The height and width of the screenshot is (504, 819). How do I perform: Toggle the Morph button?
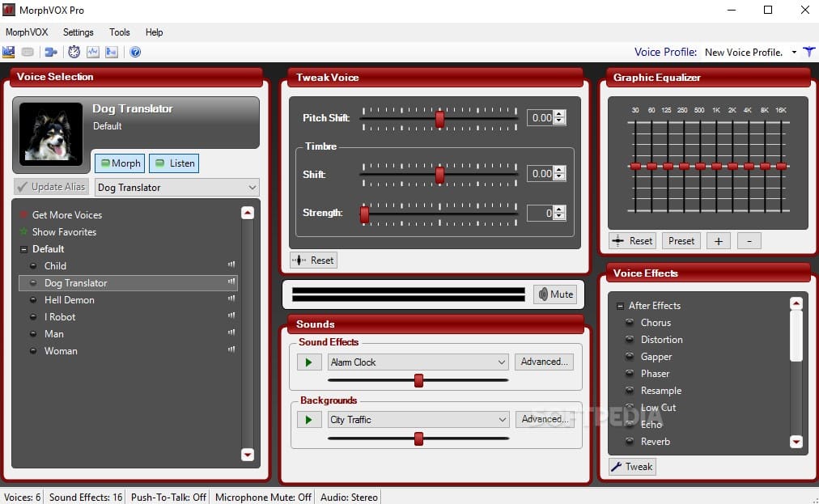click(x=120, y=163)
